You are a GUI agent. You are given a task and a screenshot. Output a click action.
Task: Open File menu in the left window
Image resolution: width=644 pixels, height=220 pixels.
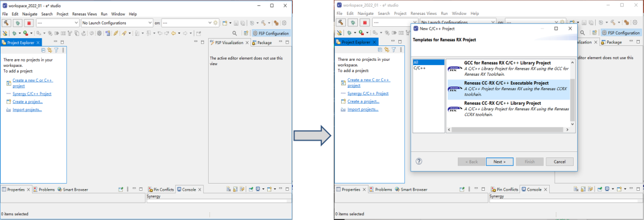[5, 14]
